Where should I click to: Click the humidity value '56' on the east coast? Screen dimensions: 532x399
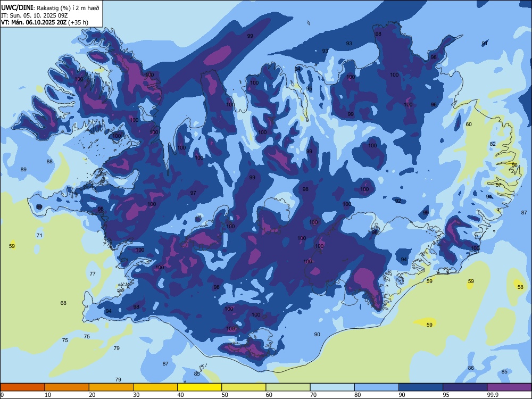coord(514,165)
